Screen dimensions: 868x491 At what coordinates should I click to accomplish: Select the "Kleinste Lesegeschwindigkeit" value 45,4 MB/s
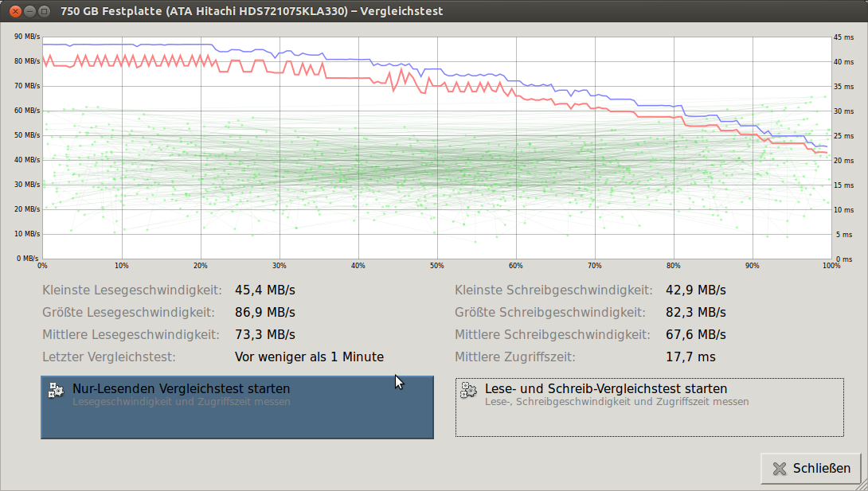[264, 290]
